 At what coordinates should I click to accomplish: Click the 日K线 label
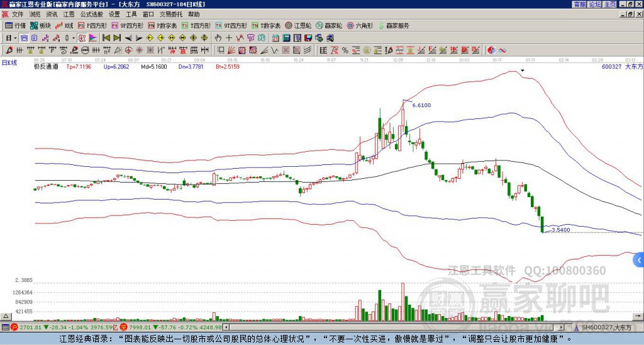coord(9,63)
